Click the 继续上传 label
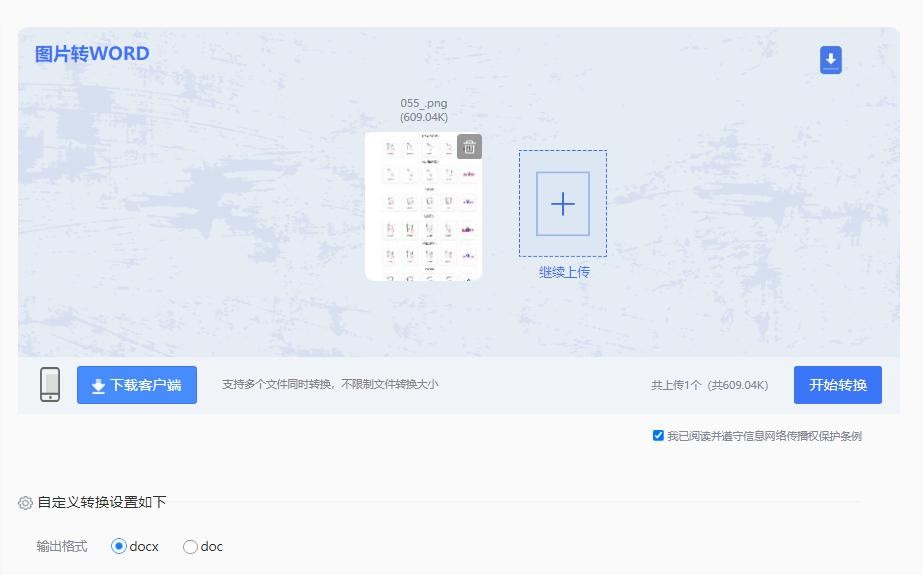 [564, 272]
